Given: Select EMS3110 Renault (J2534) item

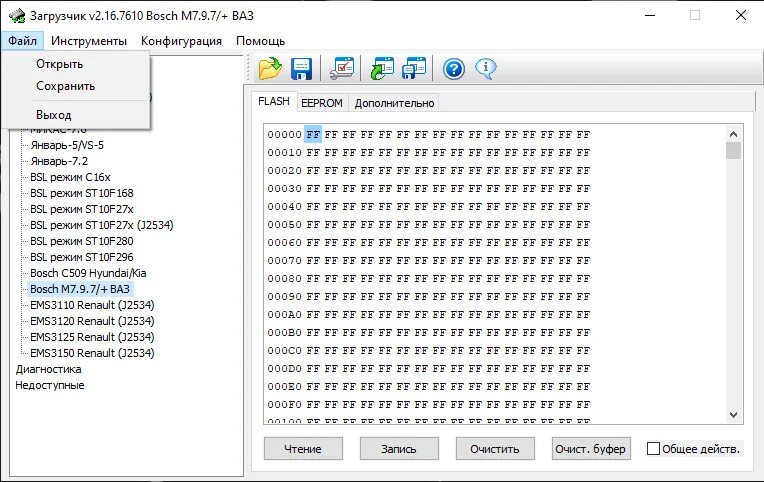Looking at the screenshot, I should tap(92, 305).
